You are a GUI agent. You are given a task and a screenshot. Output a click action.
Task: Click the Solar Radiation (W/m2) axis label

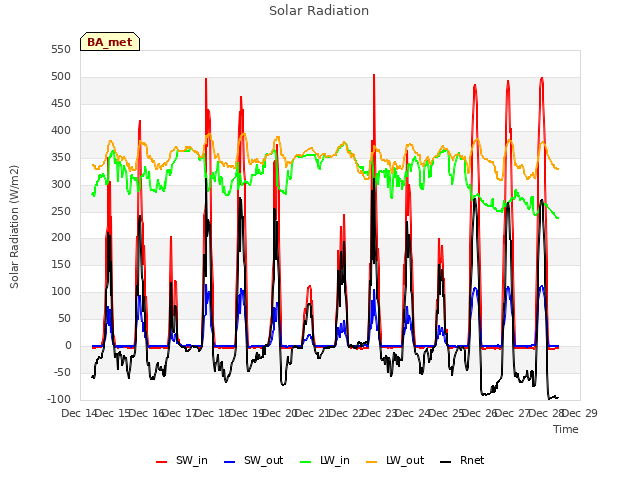[x=14, y=227]
